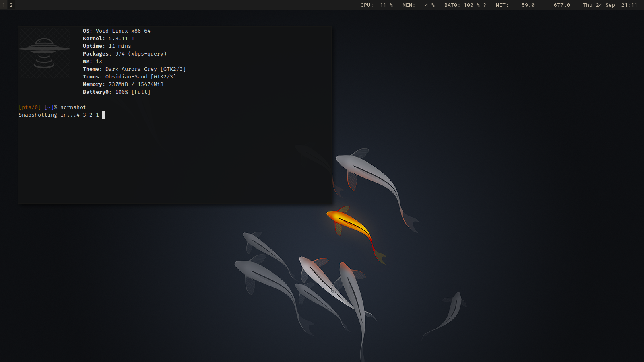Click the Kernel 5.8.11_1 line
Screen dimensions: 644x362
tap(108, 39)
